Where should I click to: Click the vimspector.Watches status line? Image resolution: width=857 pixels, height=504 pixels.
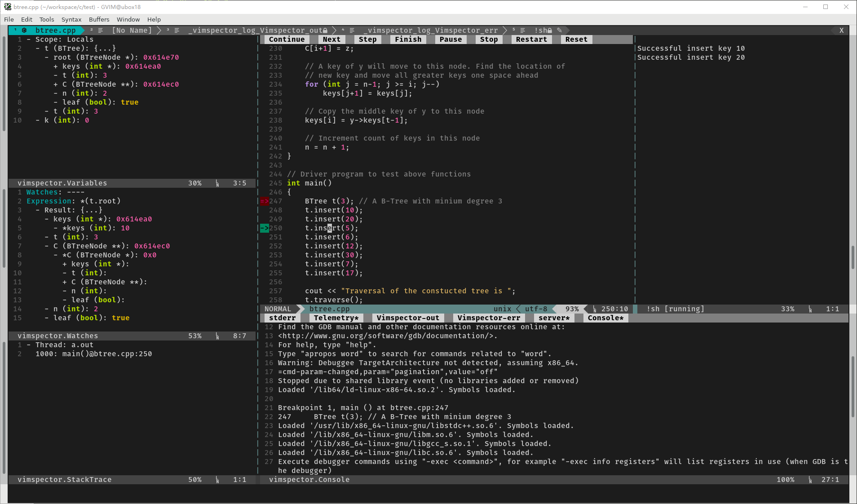(x=132, y=336)
